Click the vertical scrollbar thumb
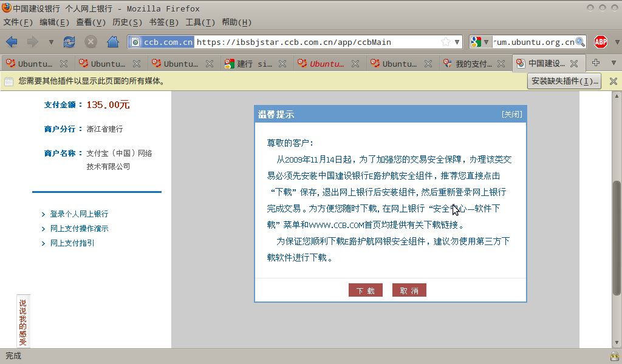The image size is (622, 364). (x=617, y=238)
